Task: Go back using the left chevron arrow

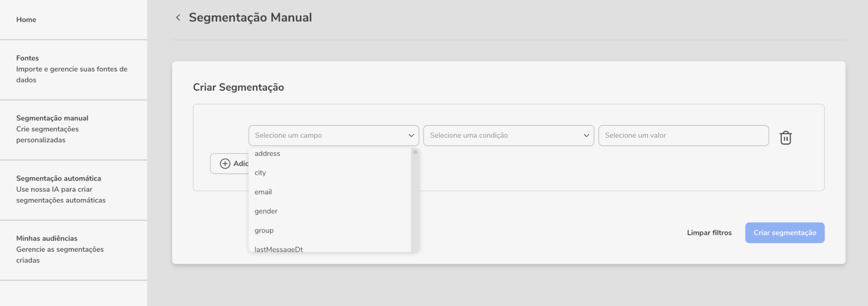Action: pos(178,17)
